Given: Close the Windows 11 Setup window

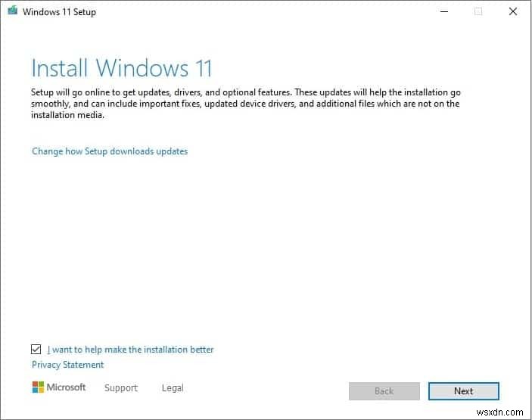Looking at the screenshot, I should [513, 11].
